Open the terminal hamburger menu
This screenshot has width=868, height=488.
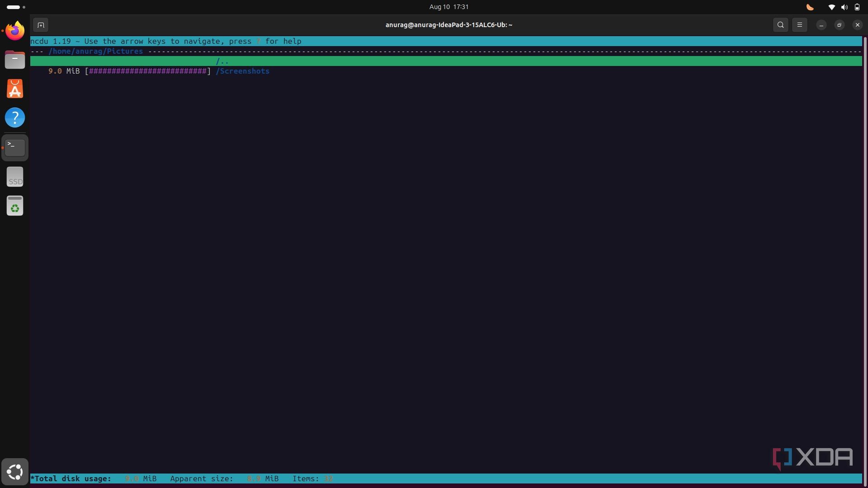800,25
